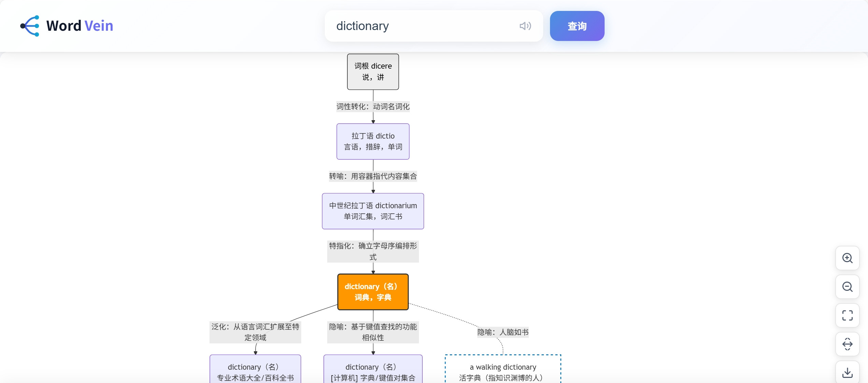This screenshot has width=868, height=383.
Task: Click the zoom in magnifier icon
Action: [x=847, y=258]
